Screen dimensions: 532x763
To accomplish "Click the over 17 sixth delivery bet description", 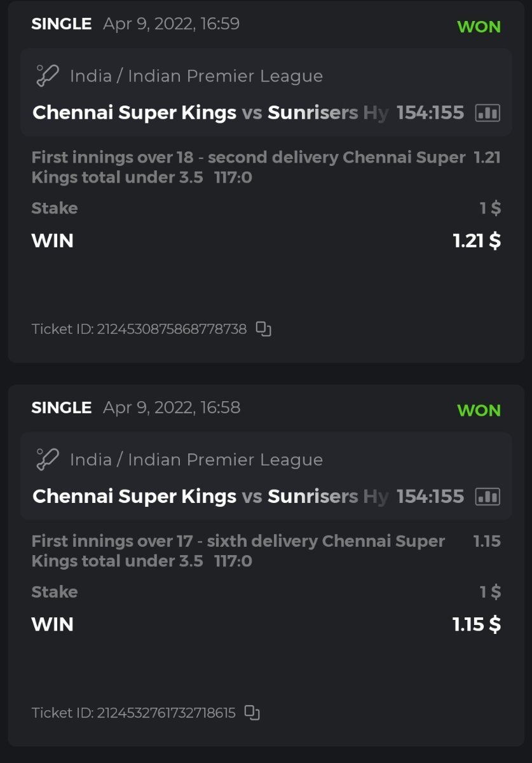I will coord(238,551).
